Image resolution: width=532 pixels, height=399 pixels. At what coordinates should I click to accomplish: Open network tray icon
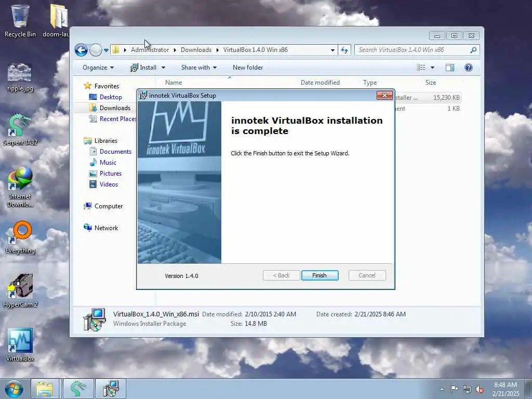pos(467,390)
